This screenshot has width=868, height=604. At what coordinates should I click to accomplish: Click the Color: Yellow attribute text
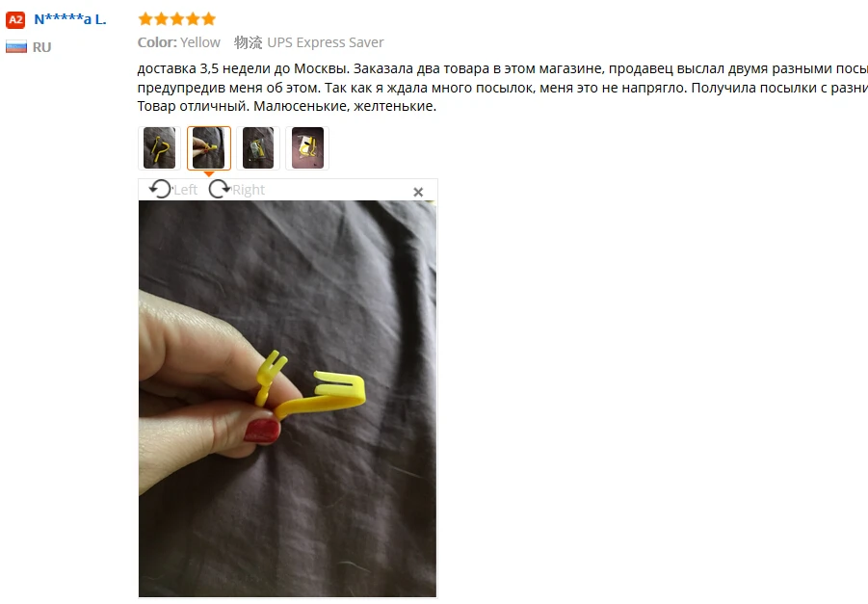click(179, 42)
